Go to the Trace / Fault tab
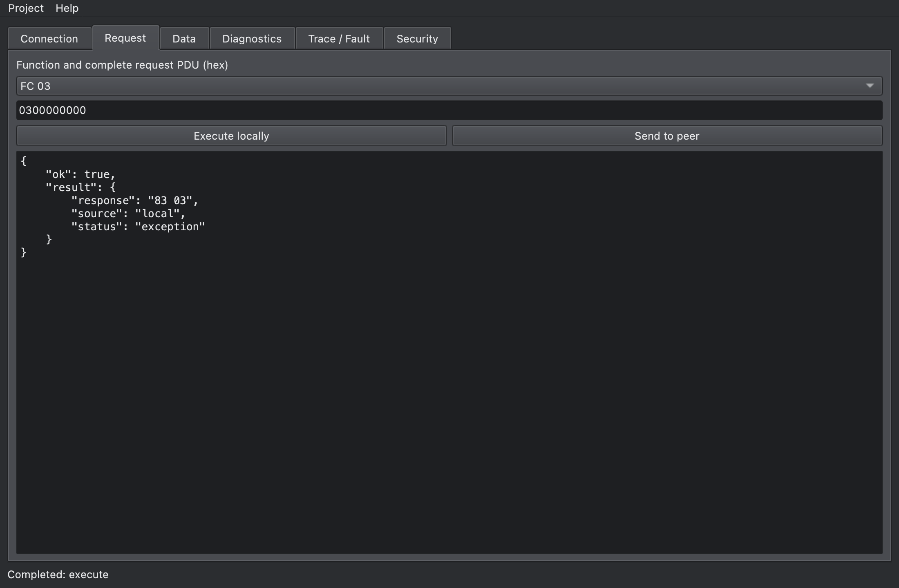 point(339,38)
